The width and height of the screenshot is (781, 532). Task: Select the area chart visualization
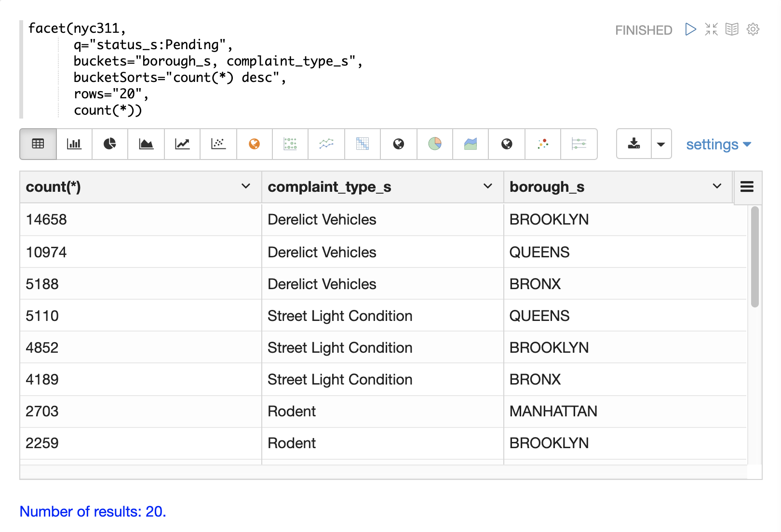tap(146, 144)
